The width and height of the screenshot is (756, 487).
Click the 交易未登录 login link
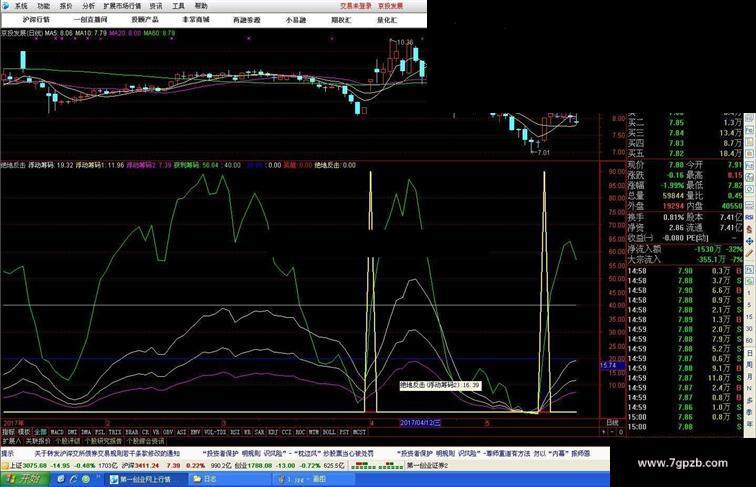click(356, 6)
